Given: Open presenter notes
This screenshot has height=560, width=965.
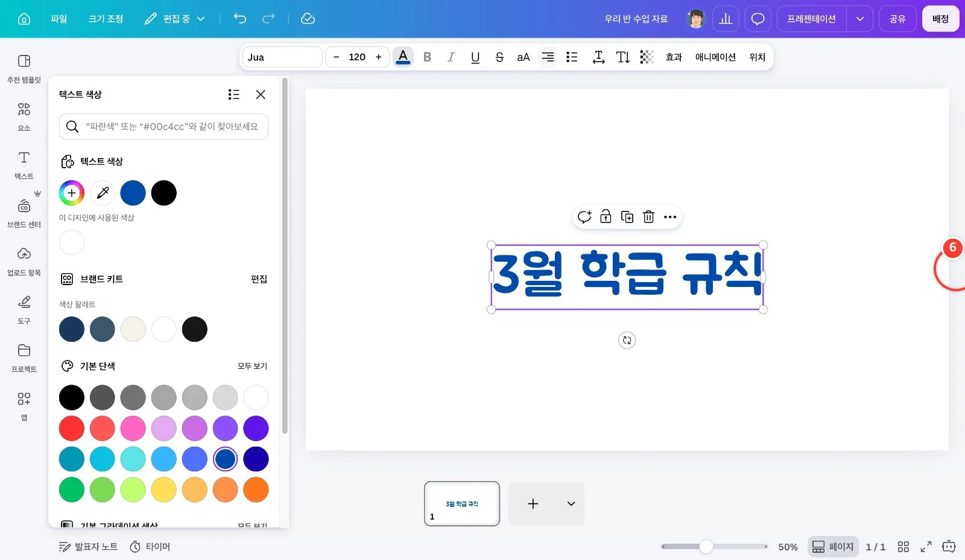Looking at the screenshot, I should click(x=88, y=547).
